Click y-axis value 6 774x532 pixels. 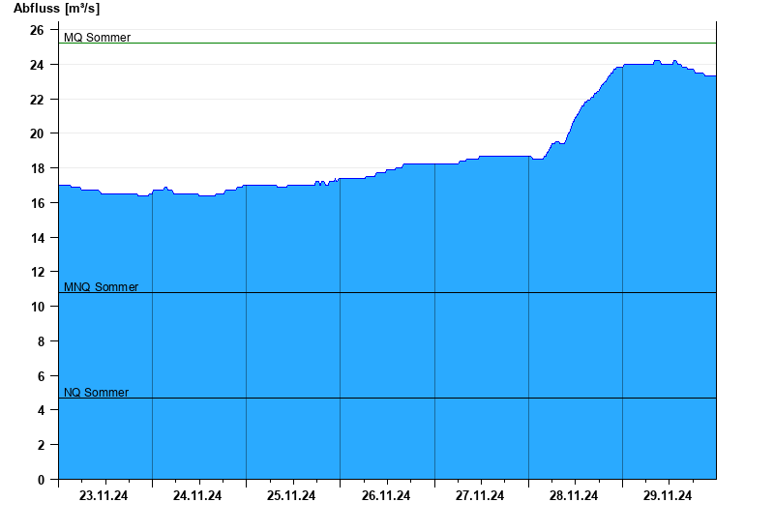[x=41, y=376]
